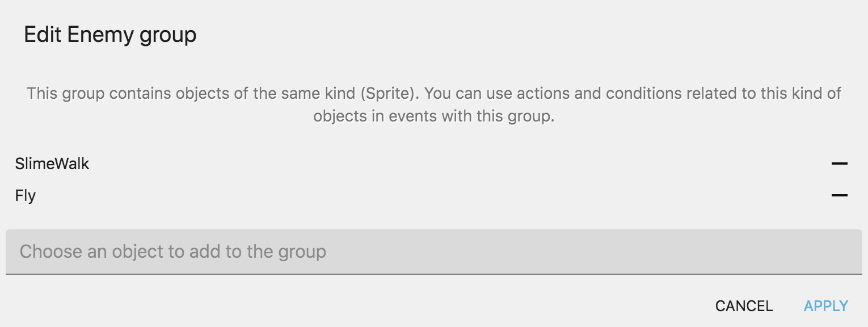Cancel editing the Enemy group

[x=744, y=306]
